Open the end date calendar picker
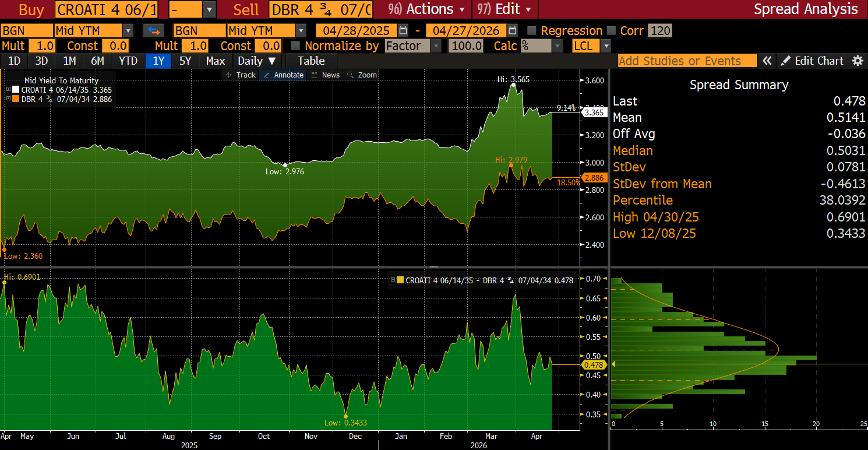868x450 pixels. (x=512, y=31)
